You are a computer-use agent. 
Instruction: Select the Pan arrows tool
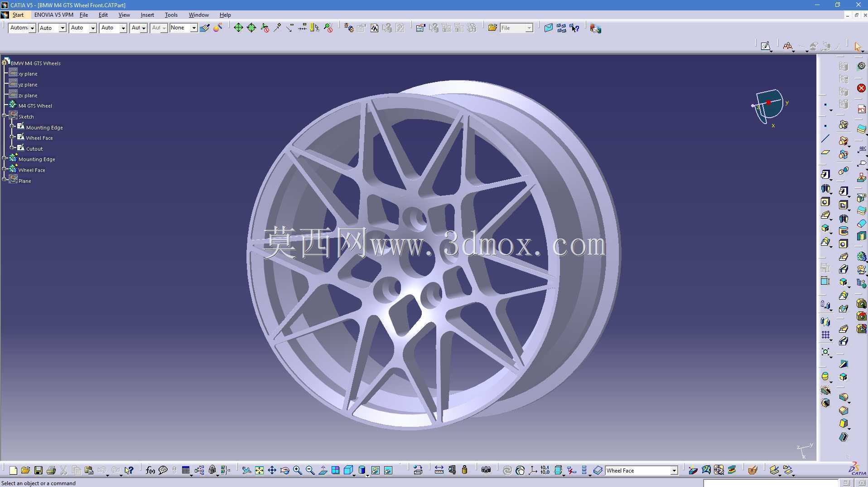click(272, 471)
